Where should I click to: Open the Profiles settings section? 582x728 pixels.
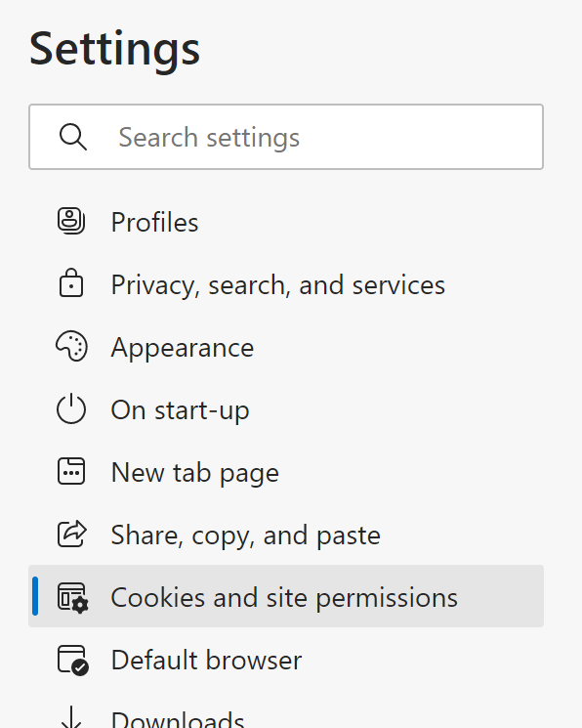point(286,222)
